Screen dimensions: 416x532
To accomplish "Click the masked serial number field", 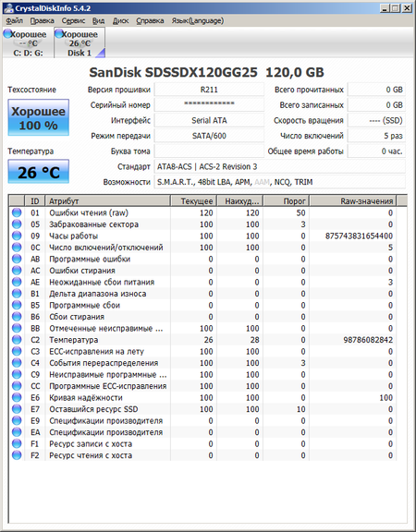I will coord(209,105).
